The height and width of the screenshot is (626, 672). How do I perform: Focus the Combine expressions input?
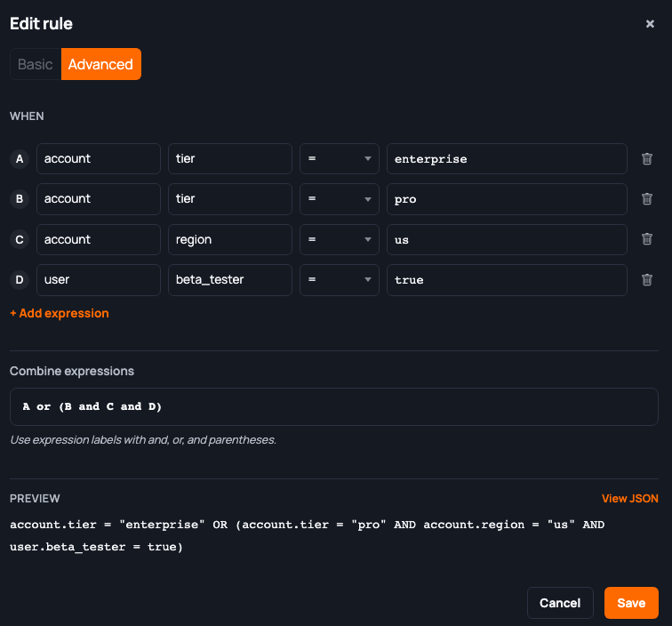point(334,406)
